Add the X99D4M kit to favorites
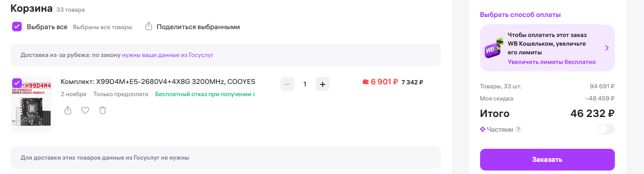The image size is (644, 174). pyautogui.click(x=85, y=110)
